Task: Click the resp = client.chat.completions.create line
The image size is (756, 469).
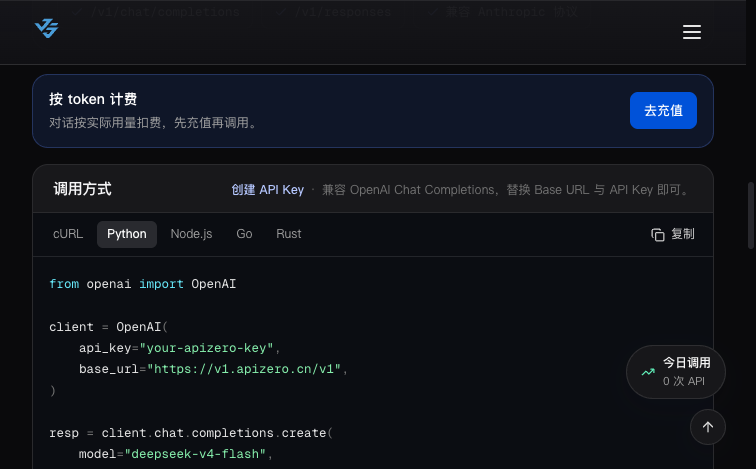Action: tap(191, 433)
